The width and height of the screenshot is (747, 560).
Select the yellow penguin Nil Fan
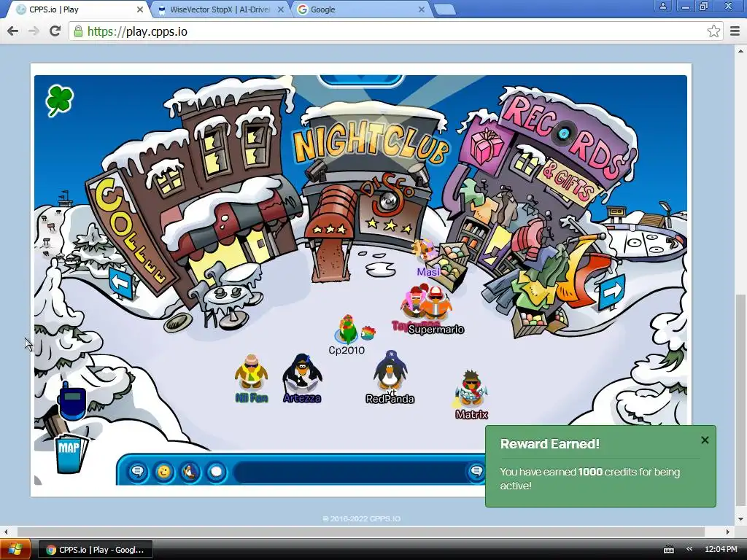pos(251,373)
